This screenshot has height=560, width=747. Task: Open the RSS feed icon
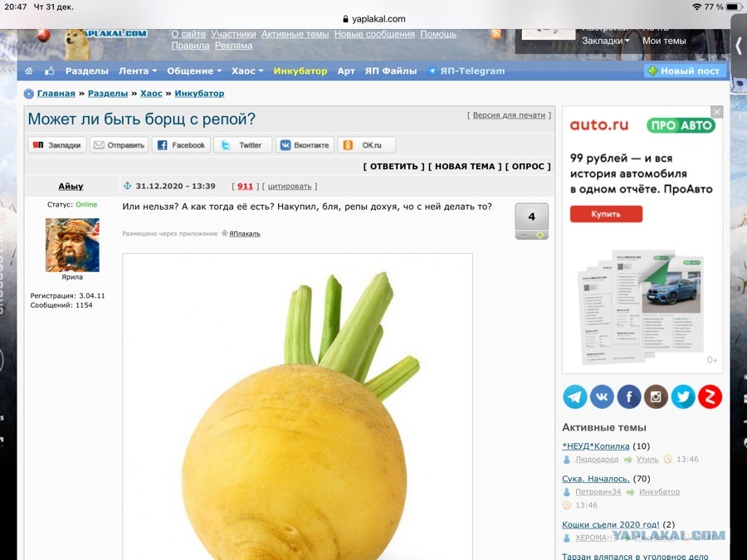tap(496, 33)
